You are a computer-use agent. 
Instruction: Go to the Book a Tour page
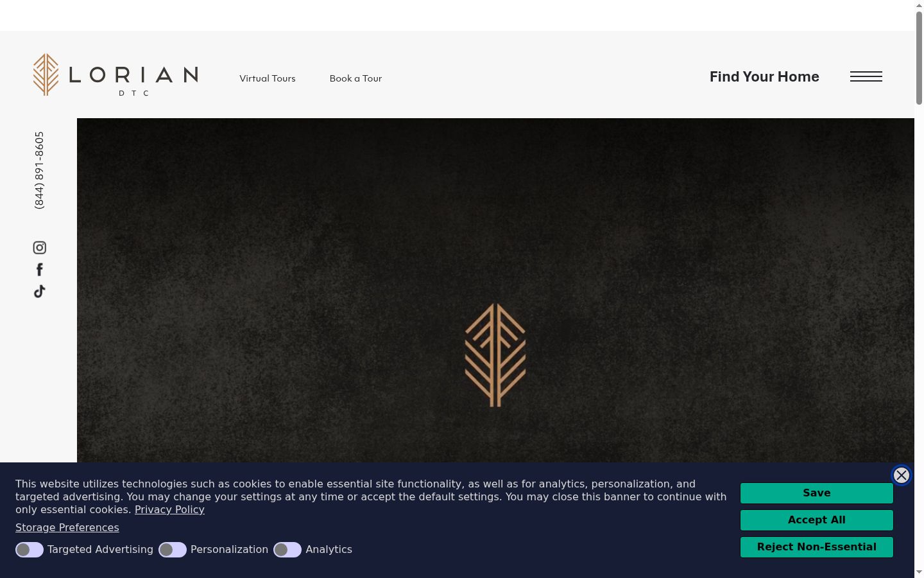click(355, 78)
